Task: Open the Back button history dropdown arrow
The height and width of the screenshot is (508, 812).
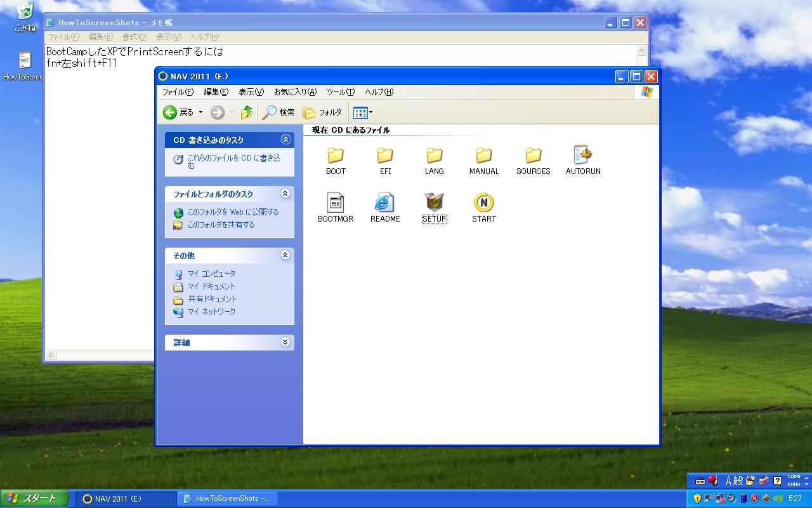Action: (x=200, y=112)
